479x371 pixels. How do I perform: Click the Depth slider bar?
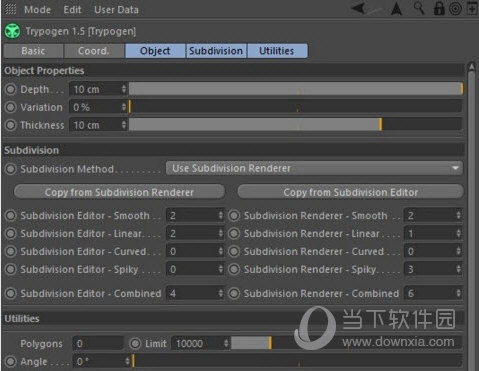(x=296, y=89)
